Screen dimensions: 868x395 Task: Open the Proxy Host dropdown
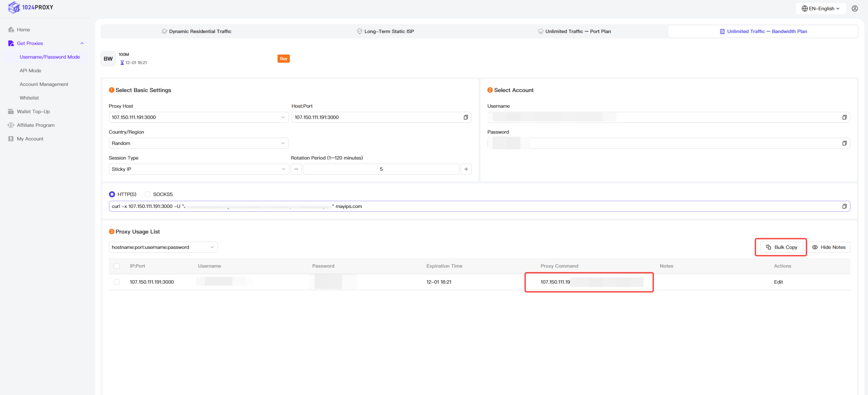click(x=198, y=117)
